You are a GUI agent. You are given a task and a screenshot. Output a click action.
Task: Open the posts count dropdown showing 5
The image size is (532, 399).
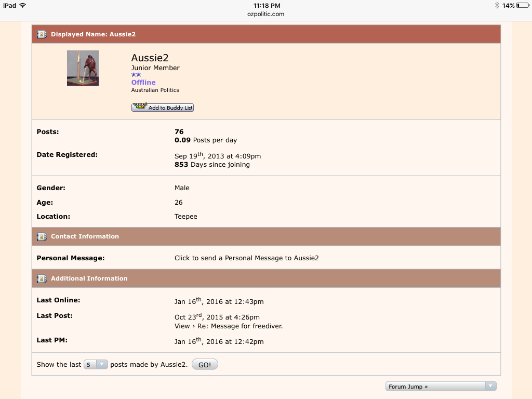[96, 365]
